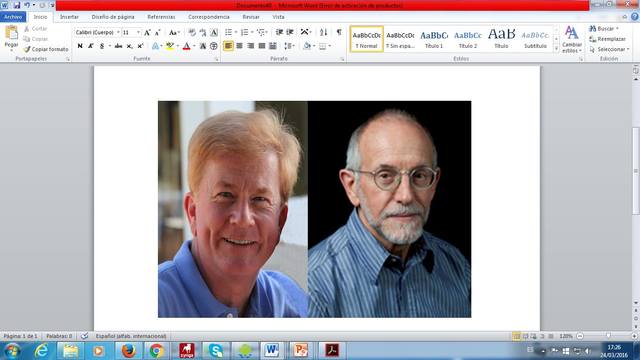
Task: Open the Aa change case dropdown
Action: [x=174, y=32]
